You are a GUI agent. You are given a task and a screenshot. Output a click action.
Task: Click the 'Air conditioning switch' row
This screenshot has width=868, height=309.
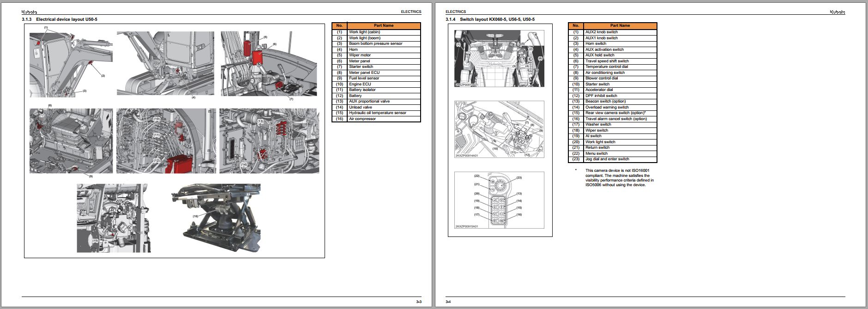coord(613,73)
